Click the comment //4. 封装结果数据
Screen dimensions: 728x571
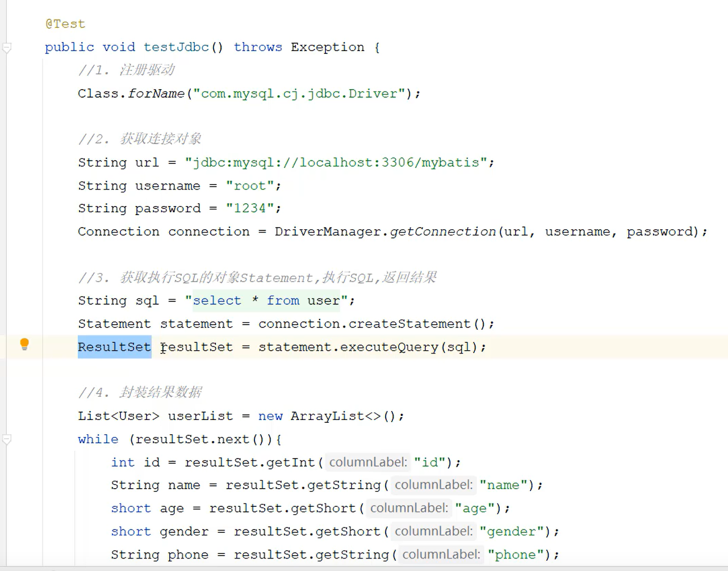[x=140, y=392]
